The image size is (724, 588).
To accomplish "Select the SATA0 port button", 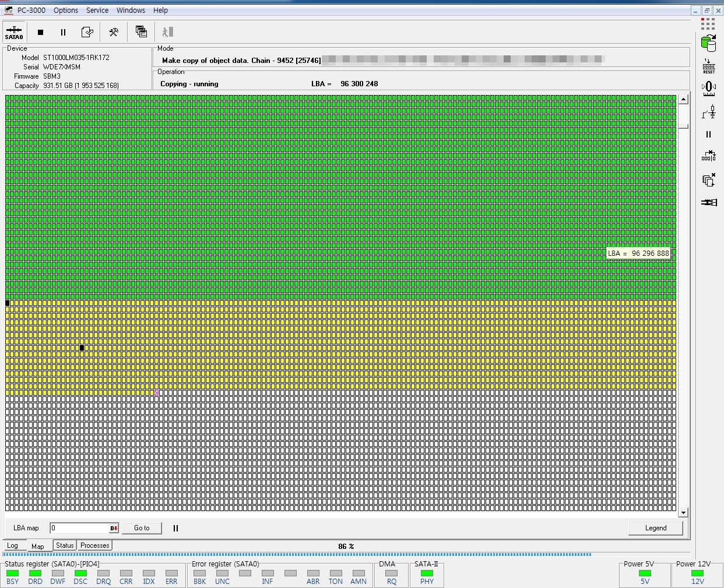I will pyautogui.click(x=14, y=32).
